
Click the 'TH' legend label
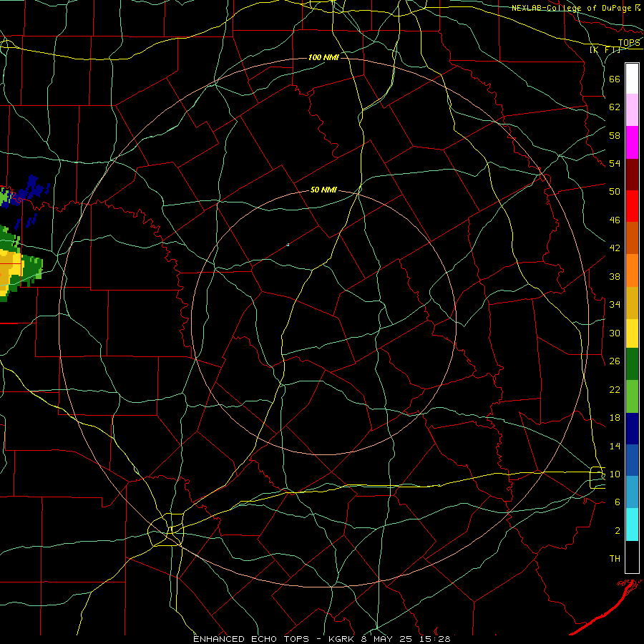pyautogui.click(x=615, y=559)
